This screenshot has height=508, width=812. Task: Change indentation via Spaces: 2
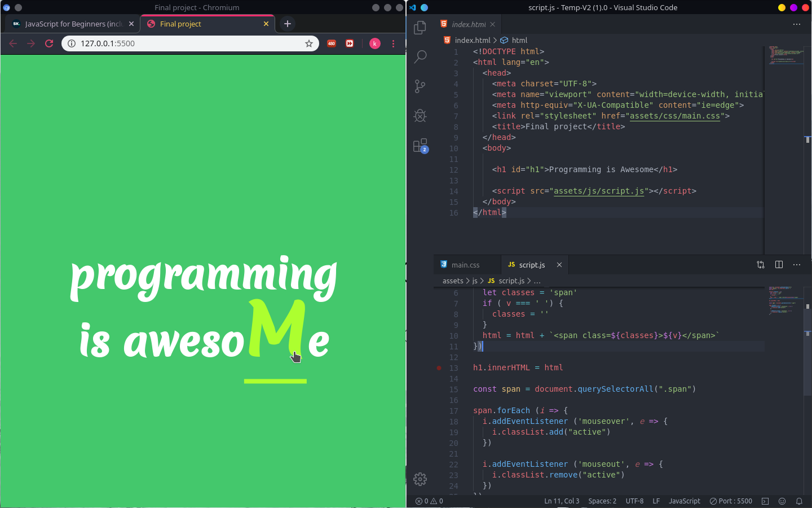602,501
